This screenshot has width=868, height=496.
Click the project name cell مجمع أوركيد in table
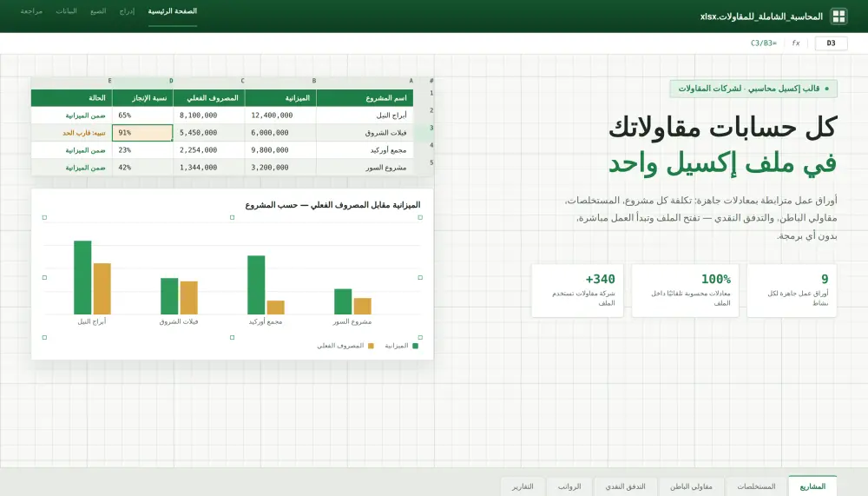click(365, 149)
